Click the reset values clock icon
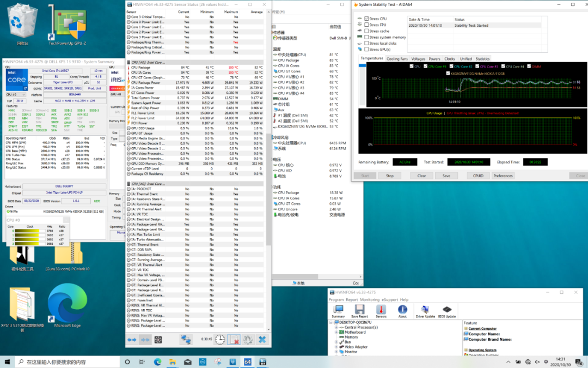The width and height of the screenshot is (588, 368). [219, 340]
